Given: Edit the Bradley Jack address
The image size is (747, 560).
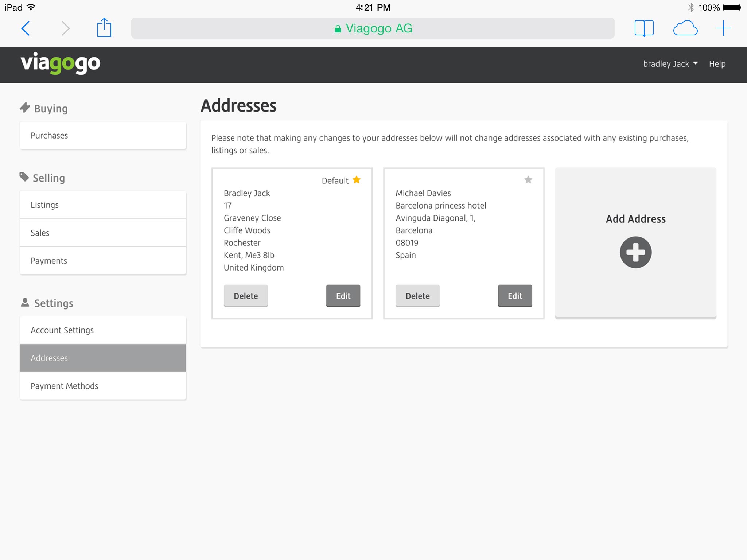Looking at the screenshot, I should coord(343,296).
